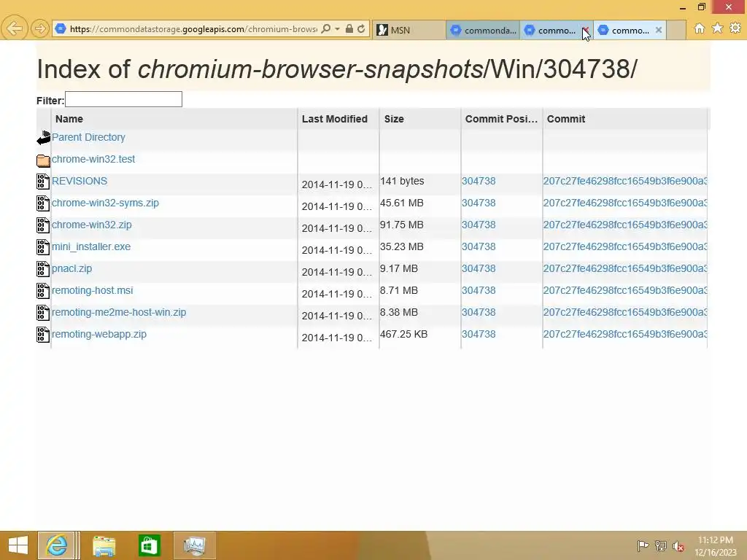Viewport: 747px width, 560px height.
Task: Refresh the page with reload icon
Action: tap(361, 29)
